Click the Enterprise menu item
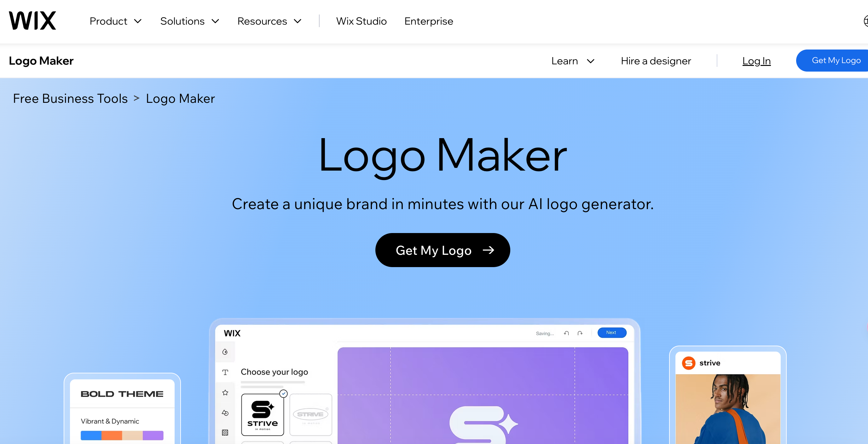The height and width of the screenshot is (444, 868). 429,21
